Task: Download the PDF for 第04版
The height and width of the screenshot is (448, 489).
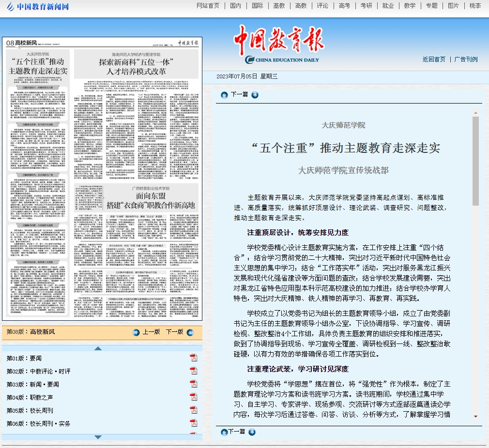Action: click(194, 397)
